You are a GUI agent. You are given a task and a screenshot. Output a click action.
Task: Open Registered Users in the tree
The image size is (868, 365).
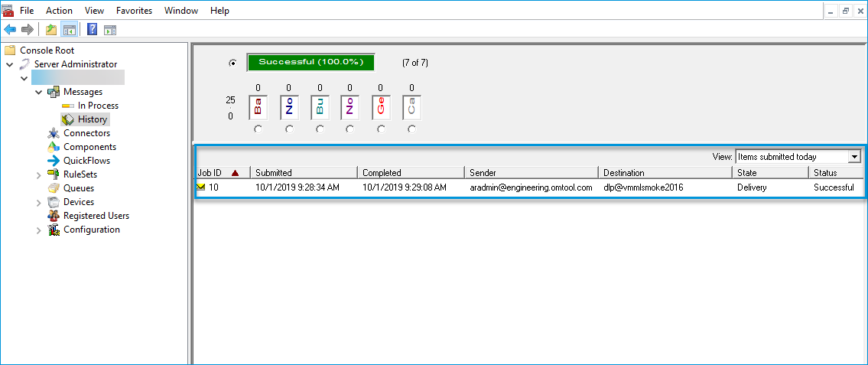(96, 216)
